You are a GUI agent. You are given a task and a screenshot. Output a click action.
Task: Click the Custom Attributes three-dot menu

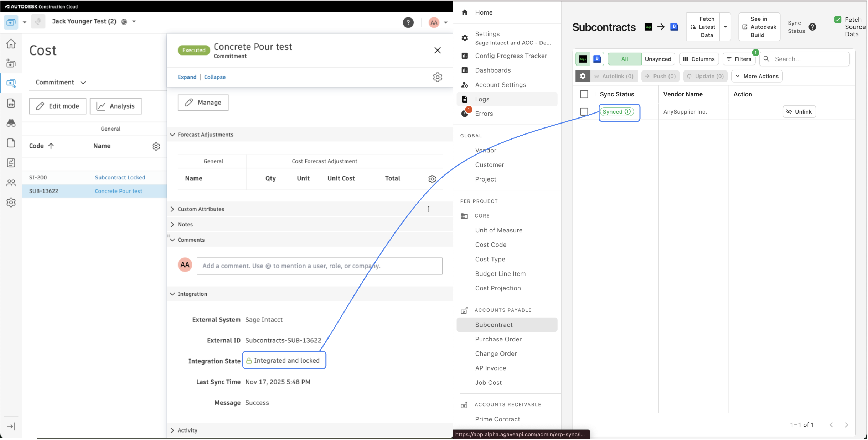click(x=428, y=209)
